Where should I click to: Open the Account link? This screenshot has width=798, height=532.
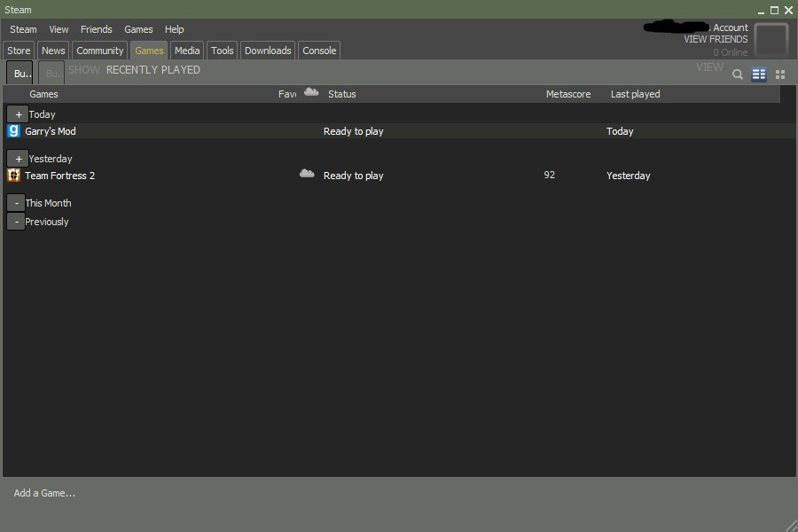click(x=731, y=27)
